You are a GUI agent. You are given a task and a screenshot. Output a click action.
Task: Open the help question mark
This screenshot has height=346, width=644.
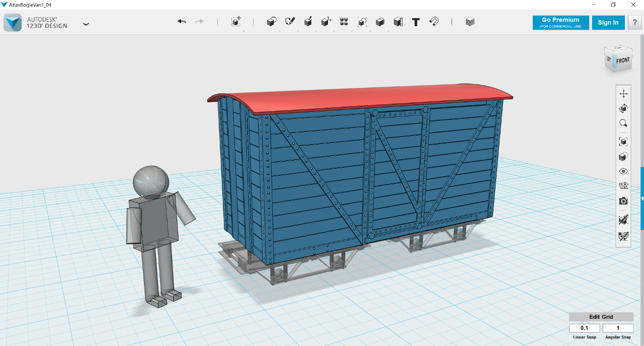pos(634,23)
